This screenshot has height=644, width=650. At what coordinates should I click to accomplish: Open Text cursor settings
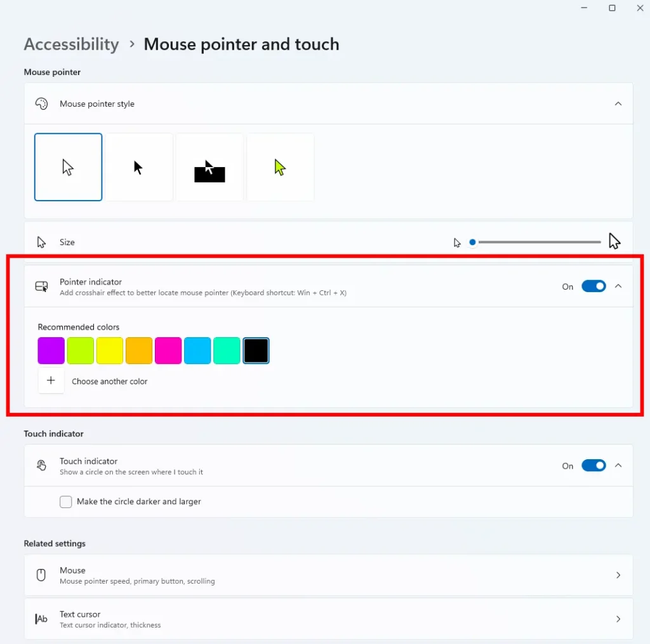pyautogui.click(x=328, y=619)
